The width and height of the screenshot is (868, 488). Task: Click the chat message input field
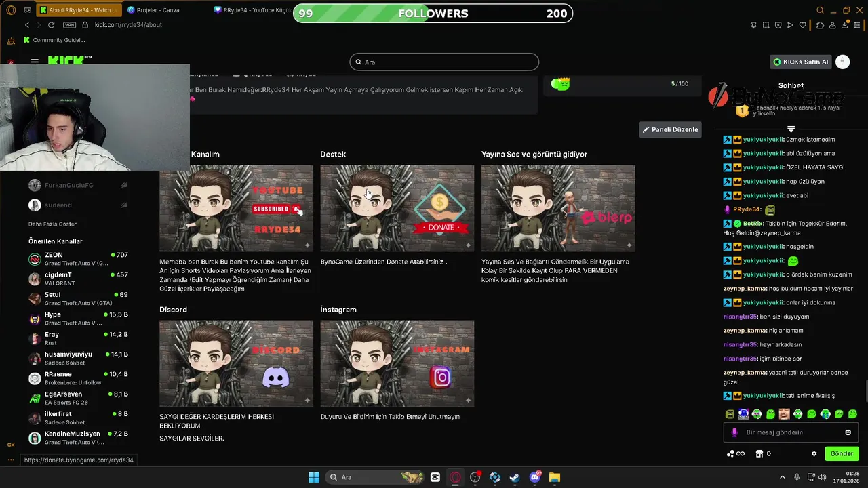pos(791,432)
